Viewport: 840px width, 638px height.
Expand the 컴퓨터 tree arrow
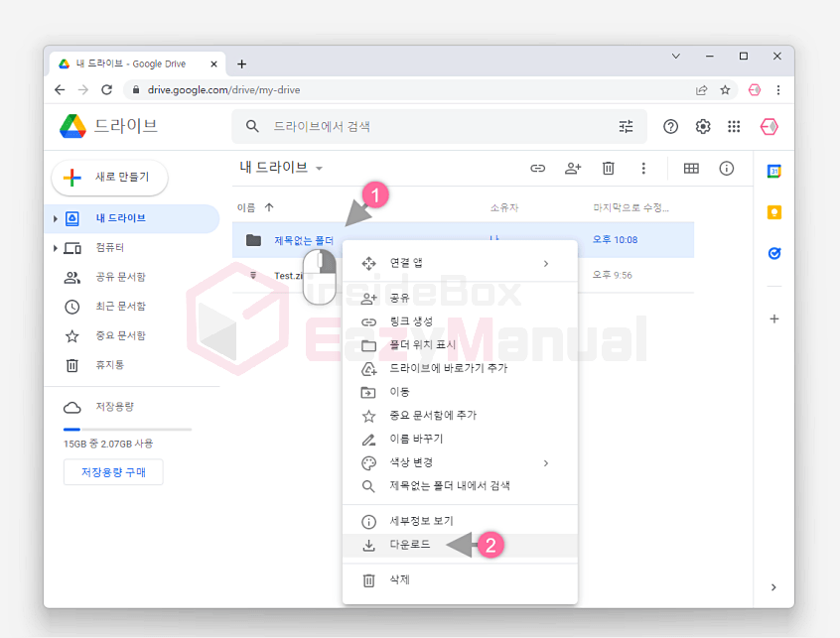coord(56,248)
